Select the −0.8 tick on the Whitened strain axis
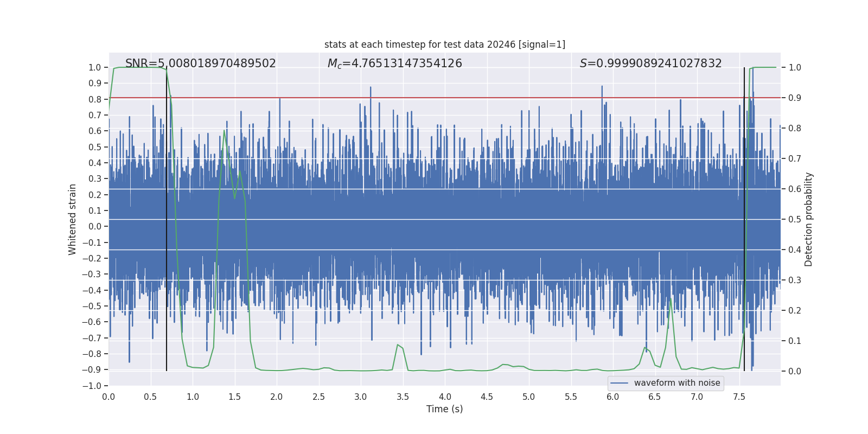 [x=92, y=354]
